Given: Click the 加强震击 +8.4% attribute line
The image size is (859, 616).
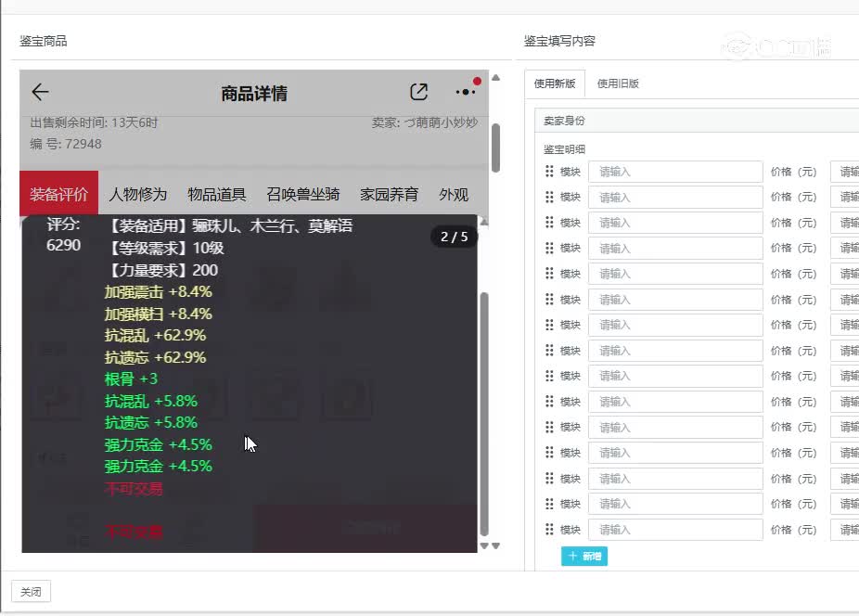Looking at the screenshot, I should [159, 291].
